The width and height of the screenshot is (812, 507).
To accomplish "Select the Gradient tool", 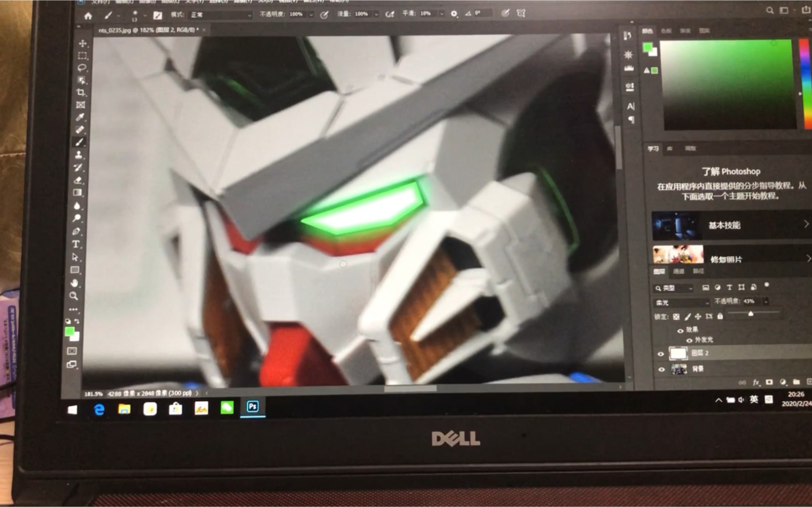I will (x=77, y=193).
